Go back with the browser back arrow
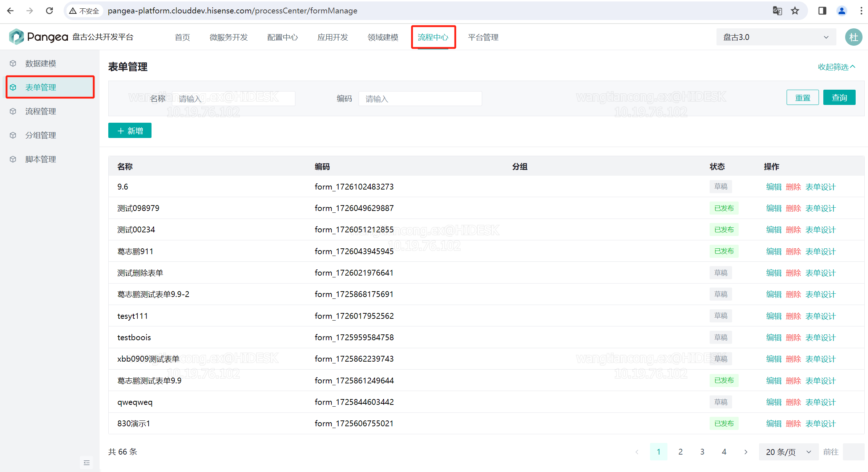The width and height of the screenshot is (868, 472). tap(11, 11)
